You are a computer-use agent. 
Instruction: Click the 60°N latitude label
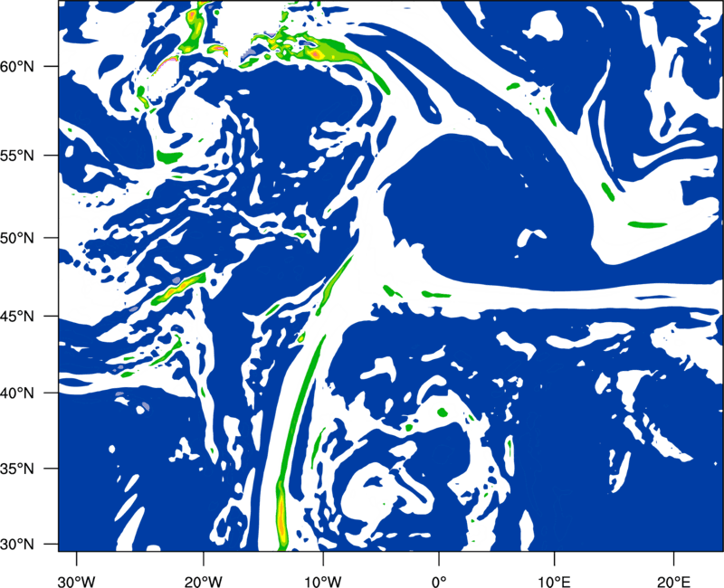(x=17, y=67)
